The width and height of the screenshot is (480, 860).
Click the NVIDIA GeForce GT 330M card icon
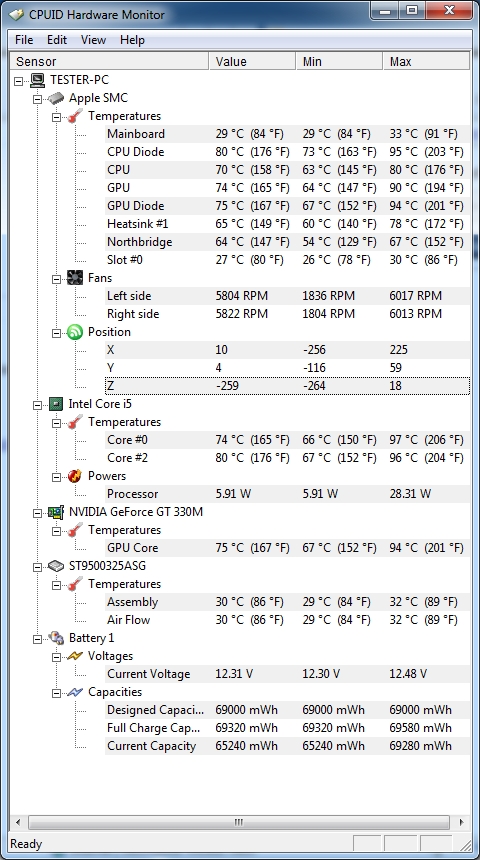[56, 512]
